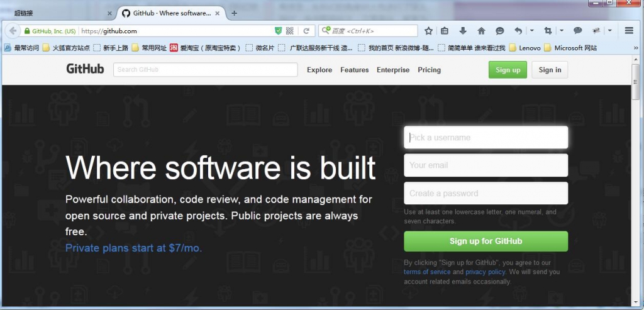Image resolution: width=644 pixels, height=310 pixels.
Task: Open the downloads arrow icon
Action: pyautogui.click(x=463, y=31)
